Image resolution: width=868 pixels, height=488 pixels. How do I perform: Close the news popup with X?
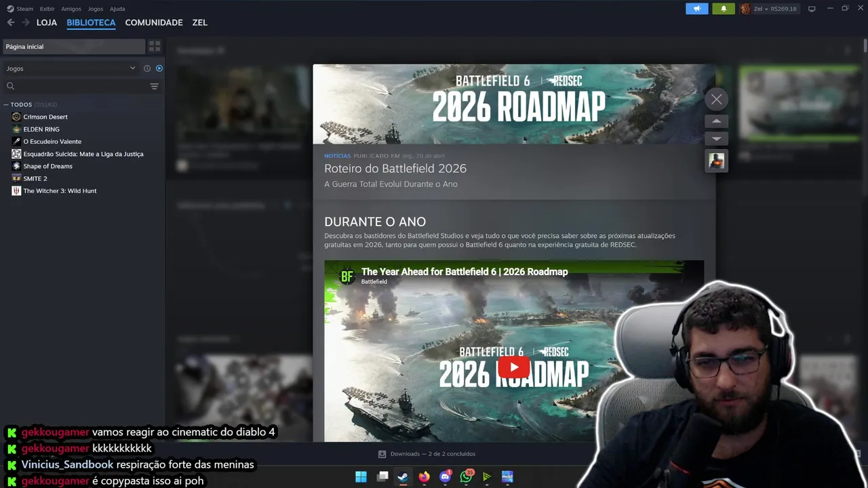pyautogui.click(x=716, y=99)
